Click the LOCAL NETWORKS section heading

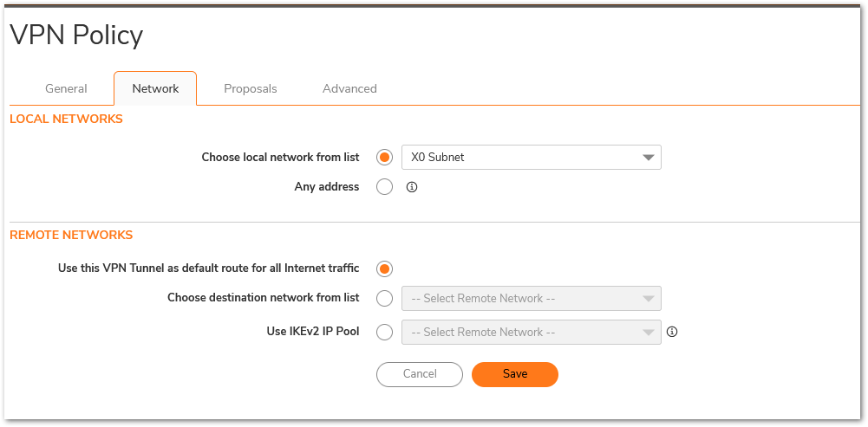click(66, 119)
